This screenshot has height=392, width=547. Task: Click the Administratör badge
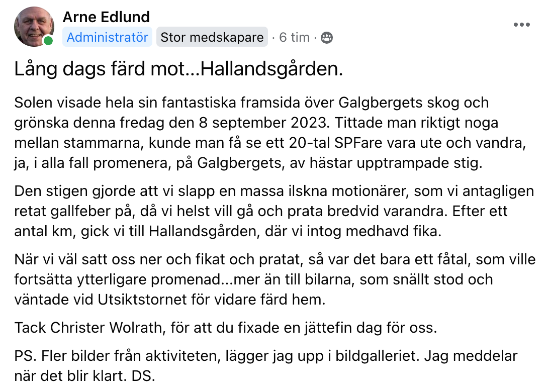107,37
